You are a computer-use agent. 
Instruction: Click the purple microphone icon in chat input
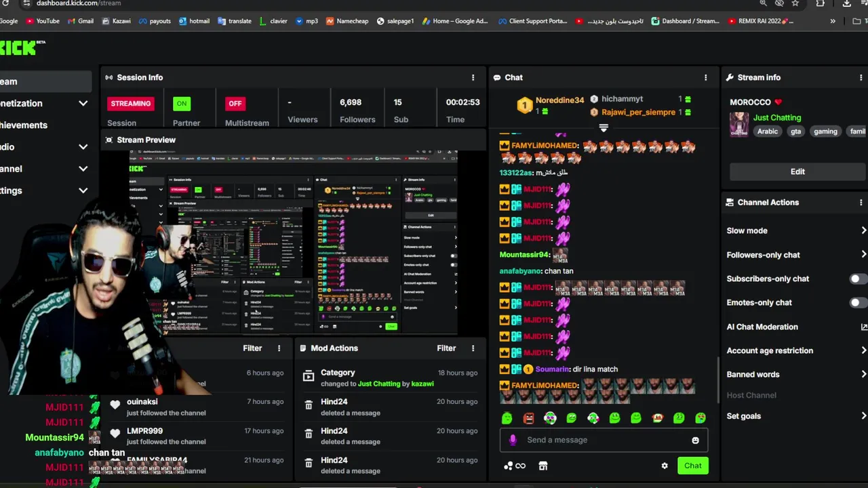pyautogui.click(x=513, y=440)
